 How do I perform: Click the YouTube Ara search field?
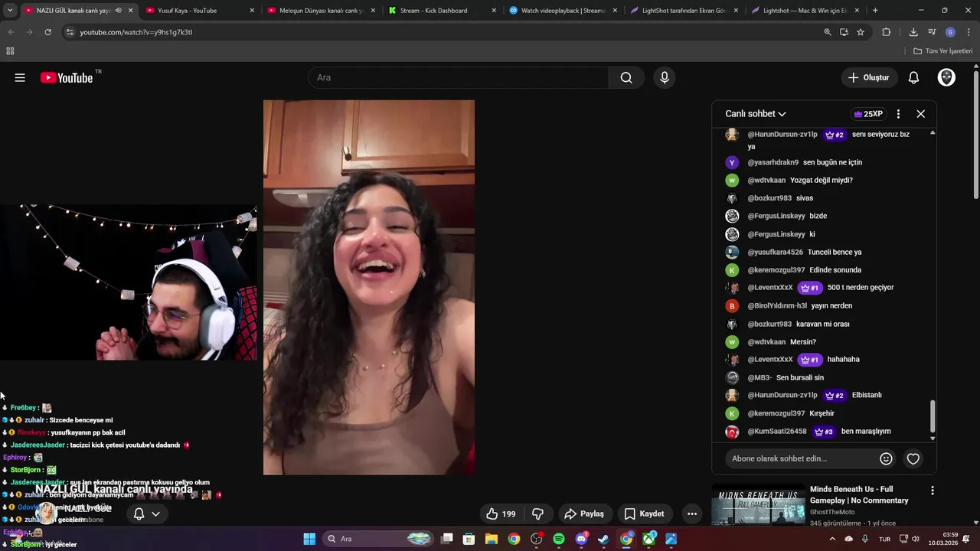coord(458,77)
